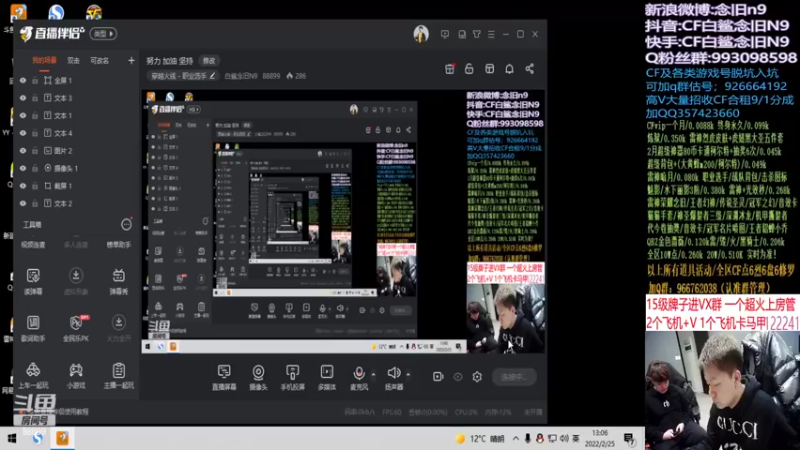
Task: Open the 小游戏 tool
Action: click(x=76, y=376)
